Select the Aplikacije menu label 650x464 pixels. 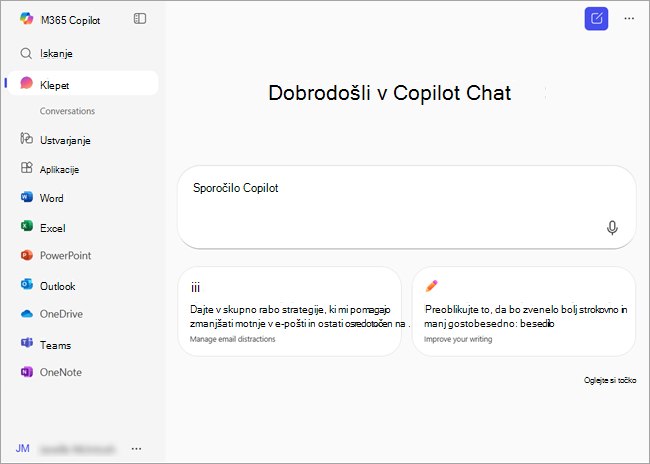tap(59, 170)
